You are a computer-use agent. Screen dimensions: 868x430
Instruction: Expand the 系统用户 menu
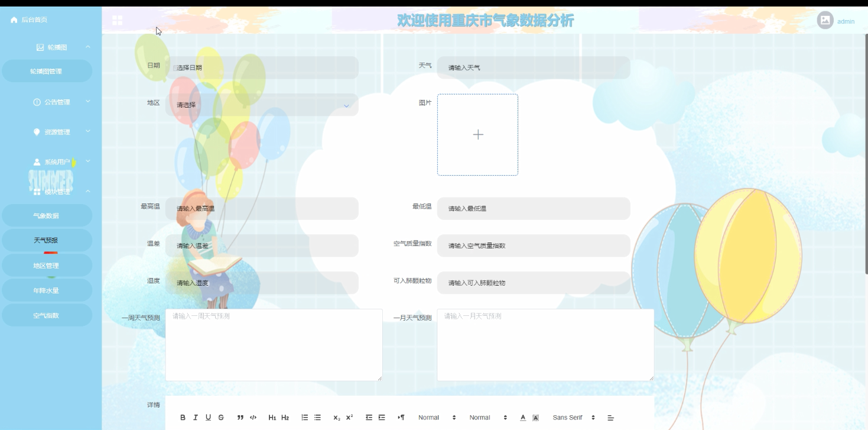[x=88, y=161]
